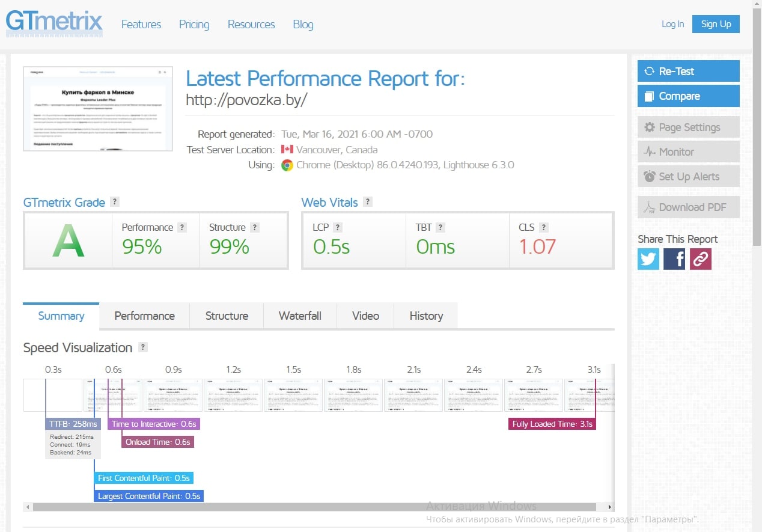Open the Log In link
The image size is (762, 532).
(672, 24)
